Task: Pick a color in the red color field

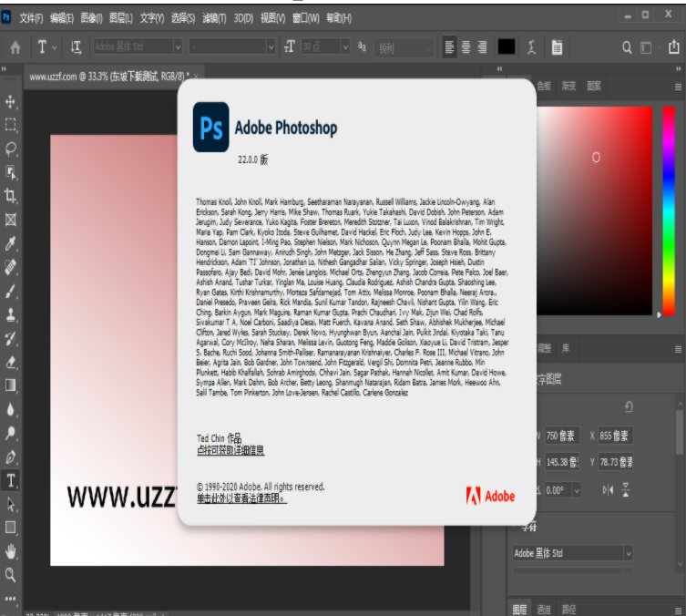Action: click(594, 210)
